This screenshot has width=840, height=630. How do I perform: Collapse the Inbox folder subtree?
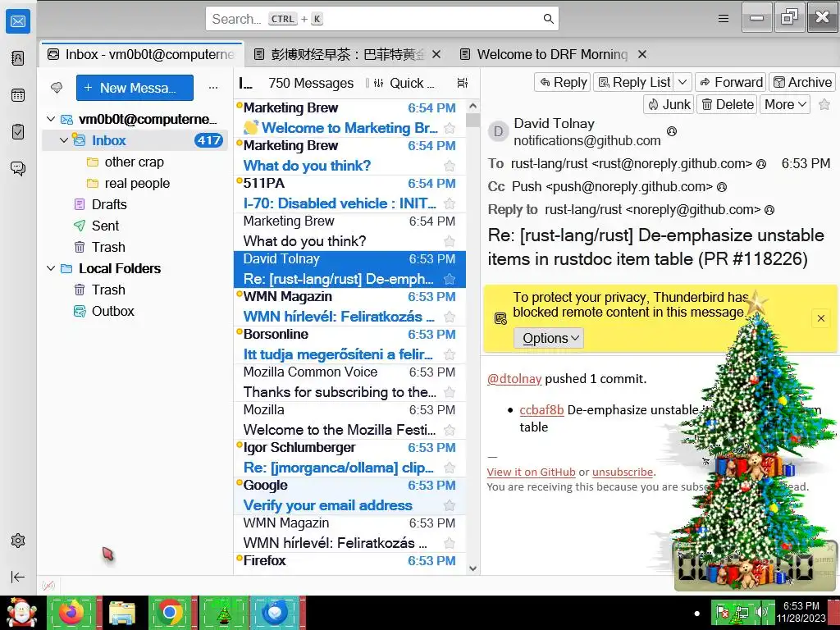[x=64, y=140]
